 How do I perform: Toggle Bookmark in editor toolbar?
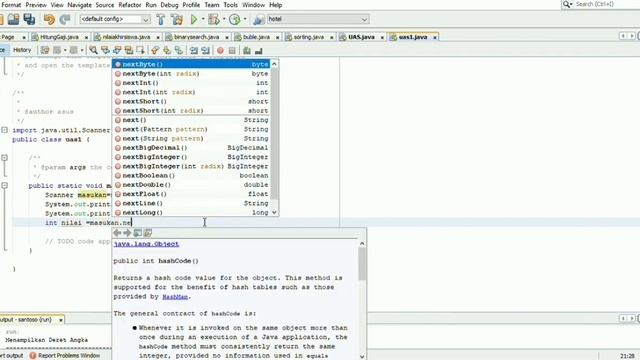point(178,50)
